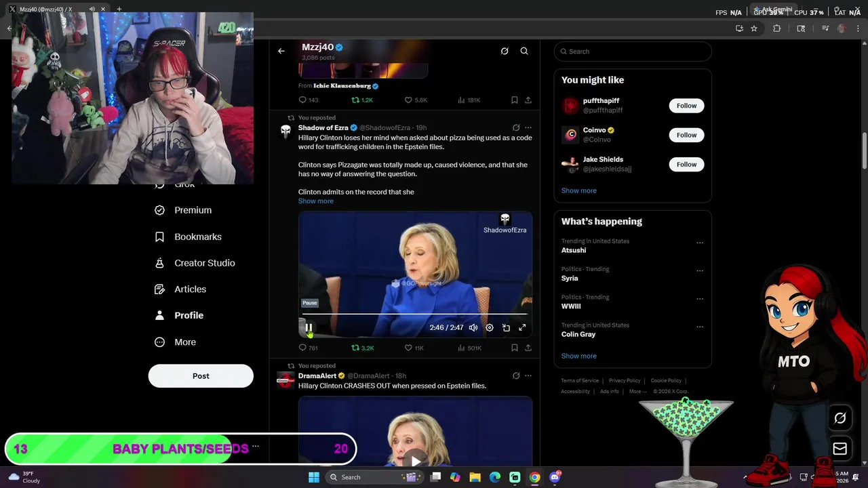Mute the video with the speaker icon

(473, 327)
